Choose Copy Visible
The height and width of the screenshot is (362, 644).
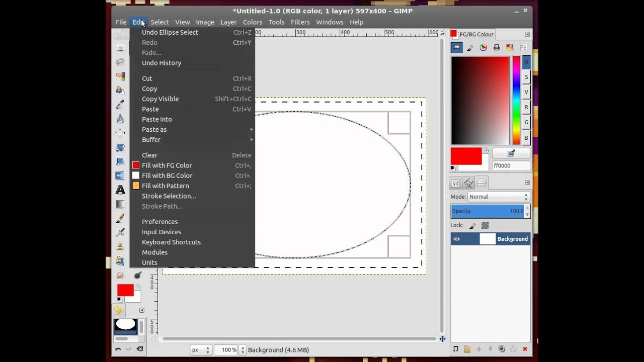192,99
